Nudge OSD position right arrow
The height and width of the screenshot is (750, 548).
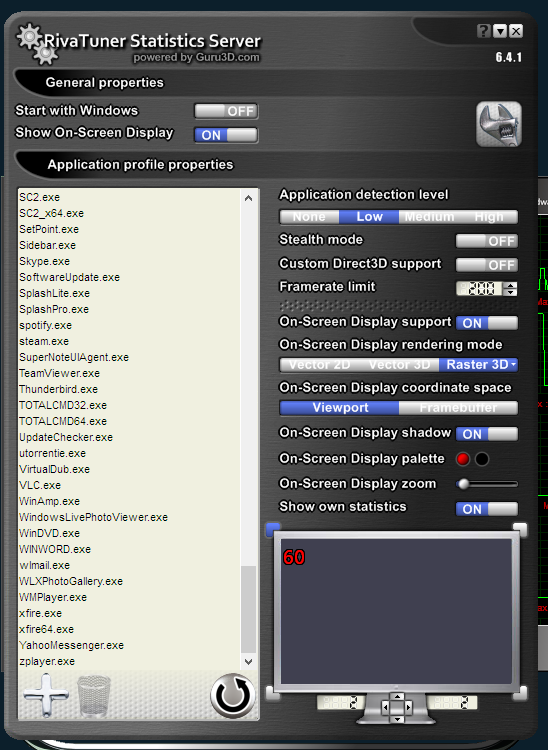pyautogui.click(x=408, y=707)
